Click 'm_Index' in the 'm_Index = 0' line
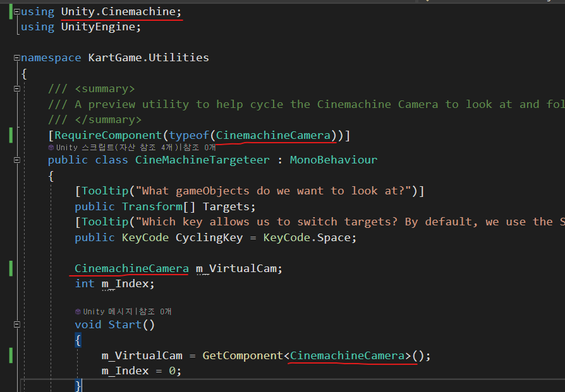This screenshot has height=392, width=565. pyautogui.click(x=125, y=371)
